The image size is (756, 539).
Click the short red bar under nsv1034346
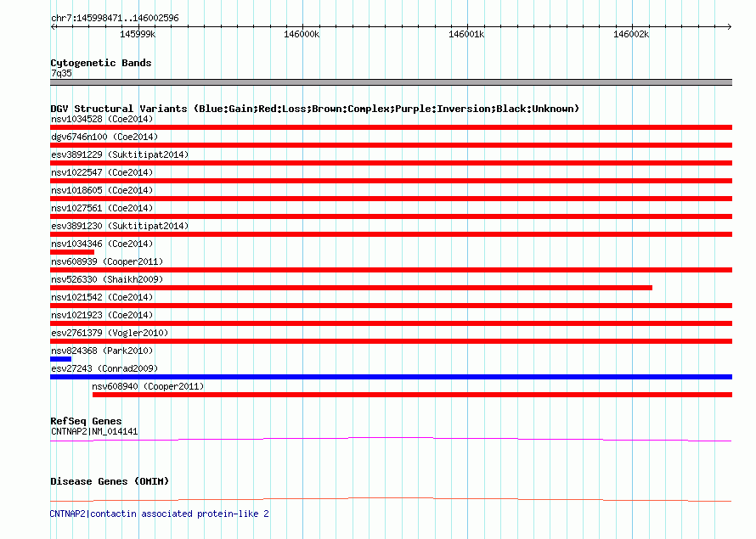(72, 252)
